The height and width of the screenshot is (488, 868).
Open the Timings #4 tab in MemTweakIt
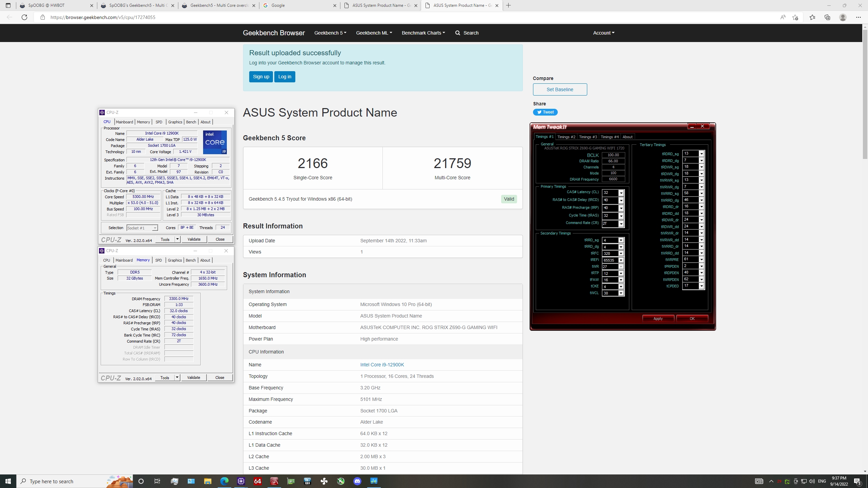[609, 137]
